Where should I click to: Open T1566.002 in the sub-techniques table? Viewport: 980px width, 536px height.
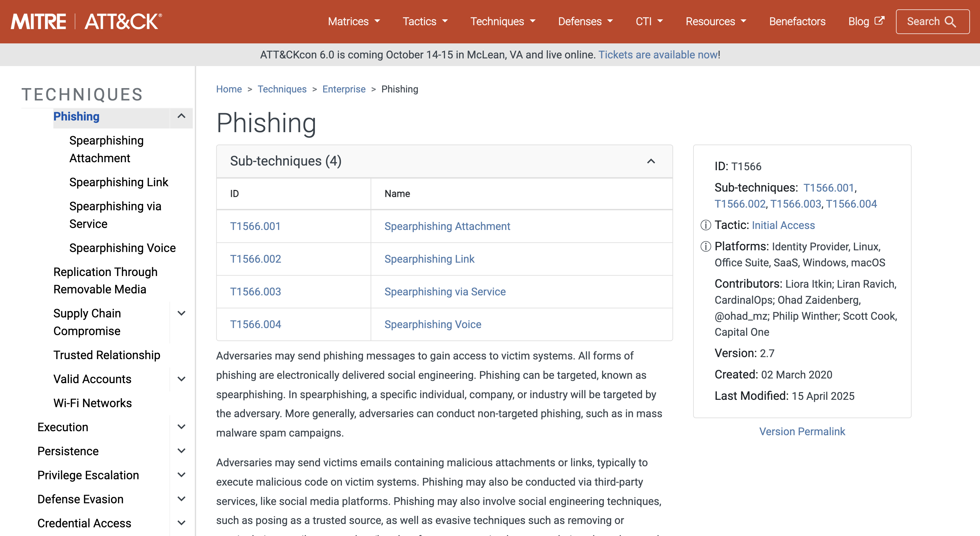click(255, 259)
